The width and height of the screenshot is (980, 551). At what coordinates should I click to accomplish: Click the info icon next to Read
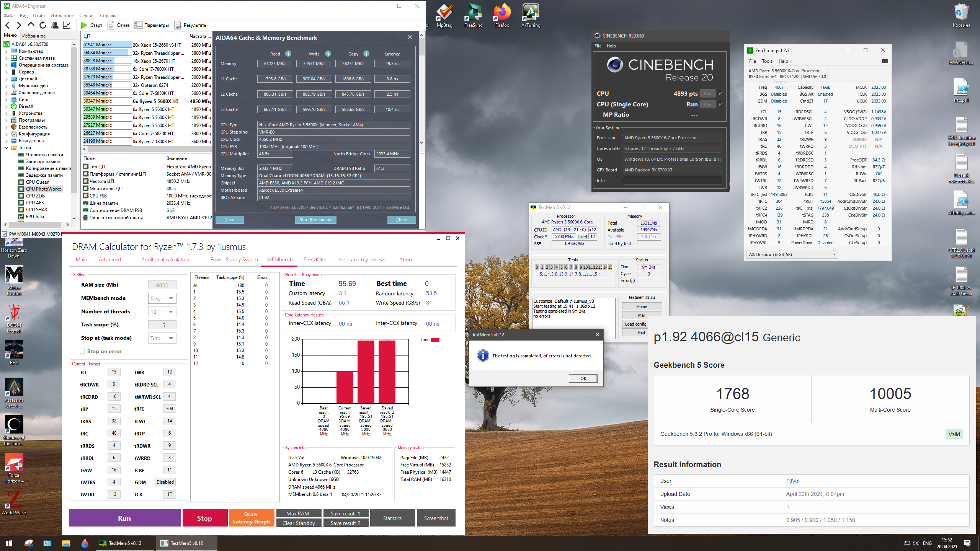pos(288,54)
